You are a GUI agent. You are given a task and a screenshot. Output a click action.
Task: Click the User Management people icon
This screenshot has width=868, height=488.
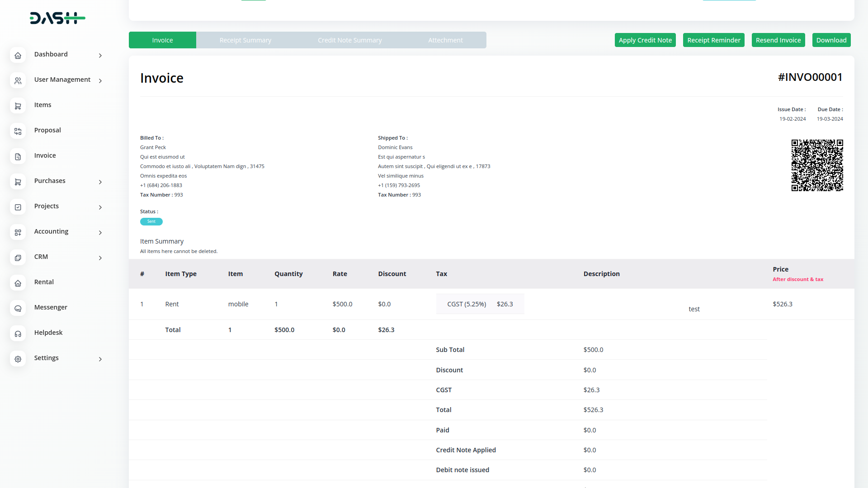(18, 80)
